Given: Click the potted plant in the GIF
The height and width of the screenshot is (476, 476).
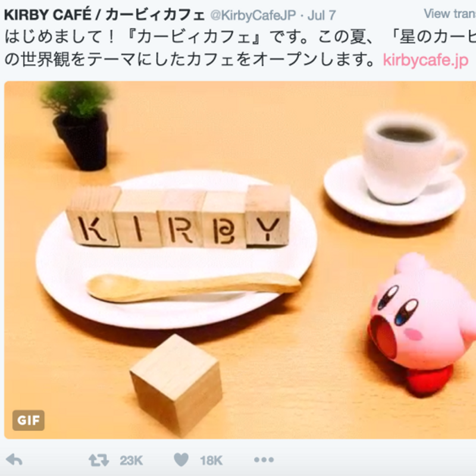Looking at the screenshot, I should pos(78,126).
